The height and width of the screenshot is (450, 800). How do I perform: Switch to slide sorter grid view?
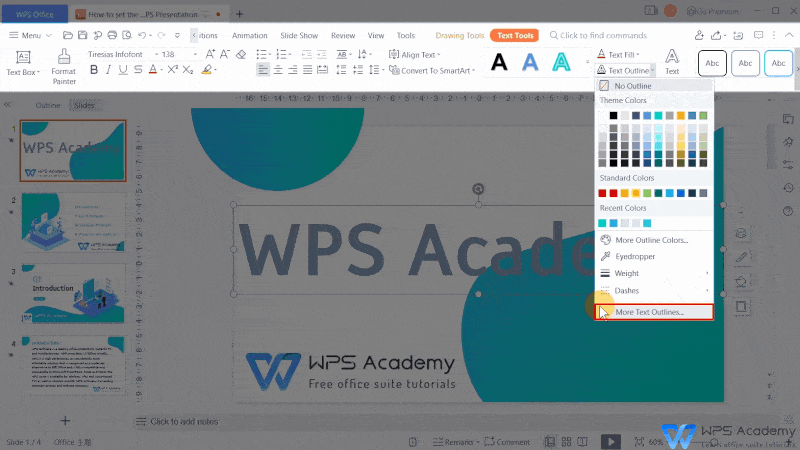point(566,442)
